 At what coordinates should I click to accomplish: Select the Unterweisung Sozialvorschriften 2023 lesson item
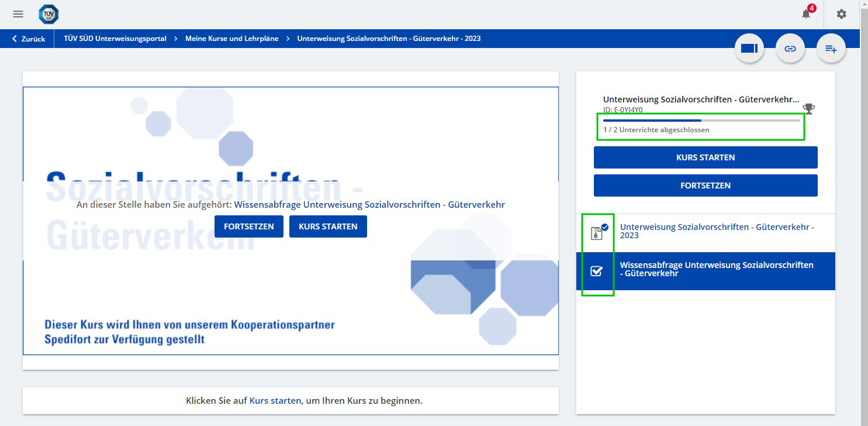(717, 231)
